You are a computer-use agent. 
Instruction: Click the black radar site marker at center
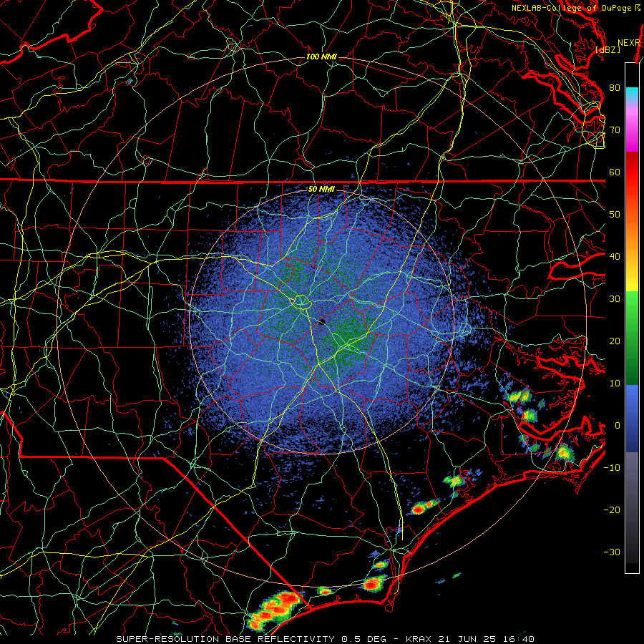(x=323, y=321)
